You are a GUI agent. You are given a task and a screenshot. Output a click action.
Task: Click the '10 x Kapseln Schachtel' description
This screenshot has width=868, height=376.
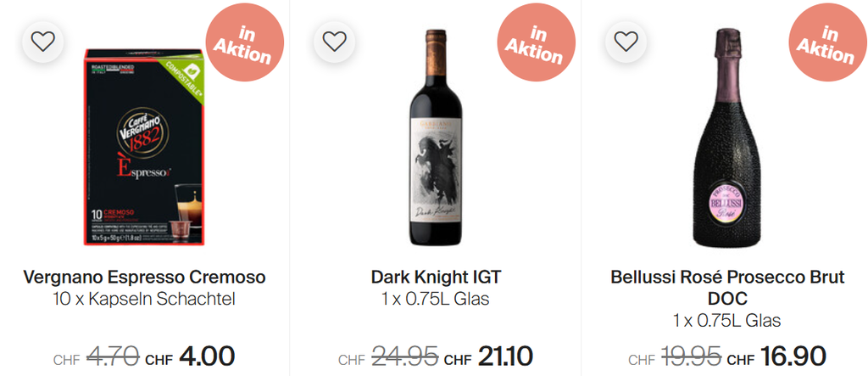click(144, 299)
